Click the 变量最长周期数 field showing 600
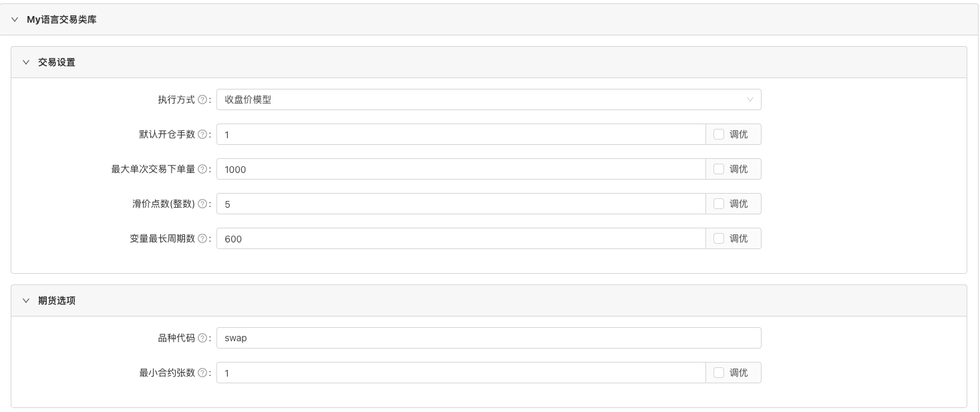 [x=461, y=238]
